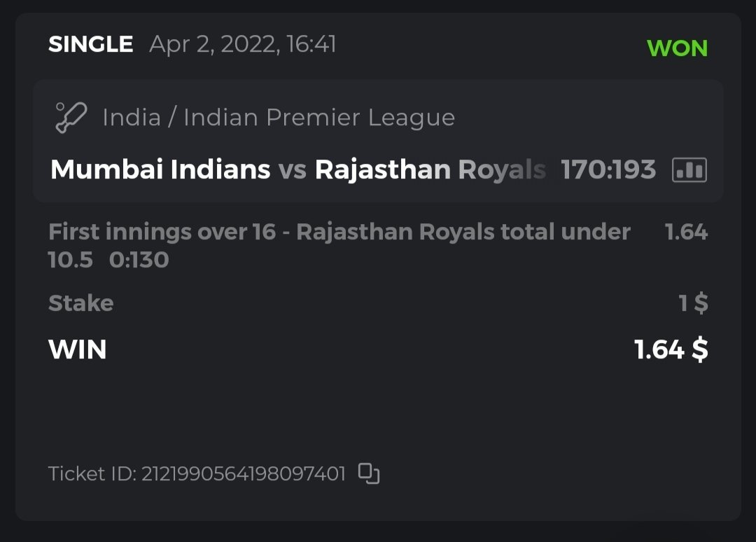The width and height of the screenshot is (756, 542).
Task: Click the 0:130 score at bet time
Action: click(139, 260)
